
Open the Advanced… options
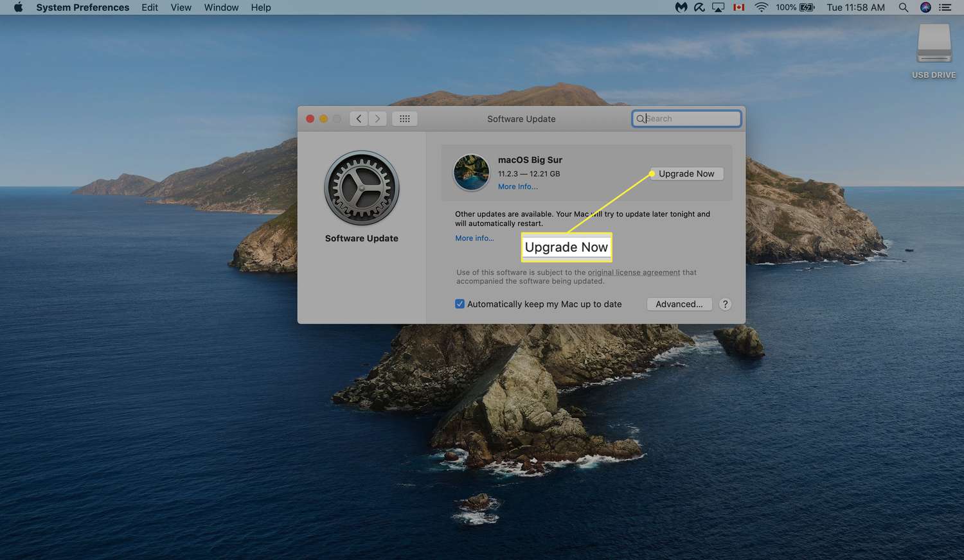click(679, 304)
